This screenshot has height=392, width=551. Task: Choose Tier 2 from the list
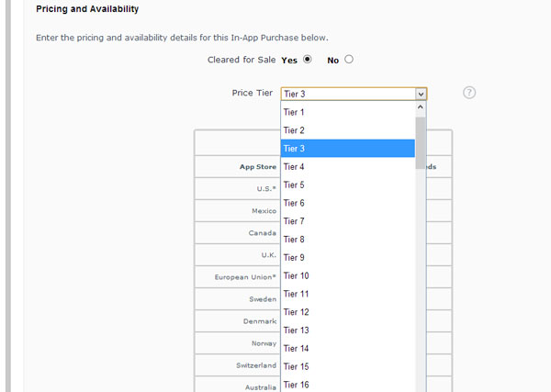(347, 130)
